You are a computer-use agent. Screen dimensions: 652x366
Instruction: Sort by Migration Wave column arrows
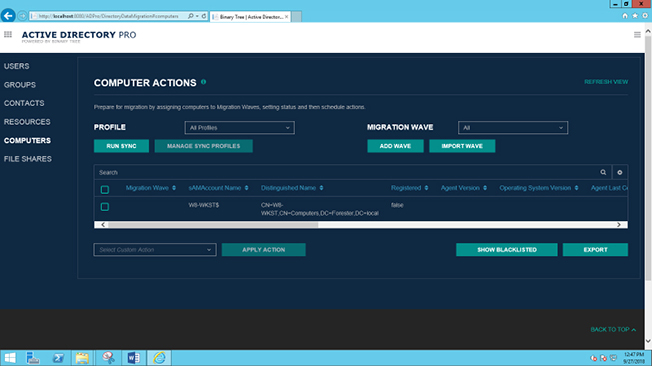point(174,188)
